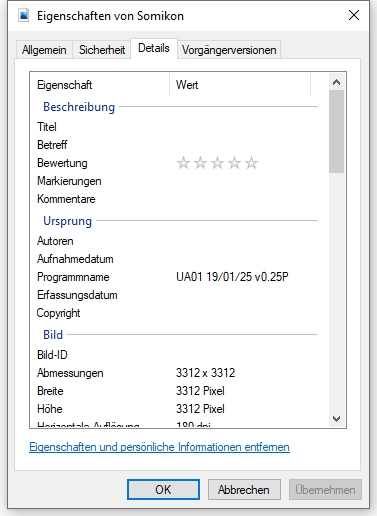
Task: Click the Ursprung group heading
Action: click(x=68, y=221)
